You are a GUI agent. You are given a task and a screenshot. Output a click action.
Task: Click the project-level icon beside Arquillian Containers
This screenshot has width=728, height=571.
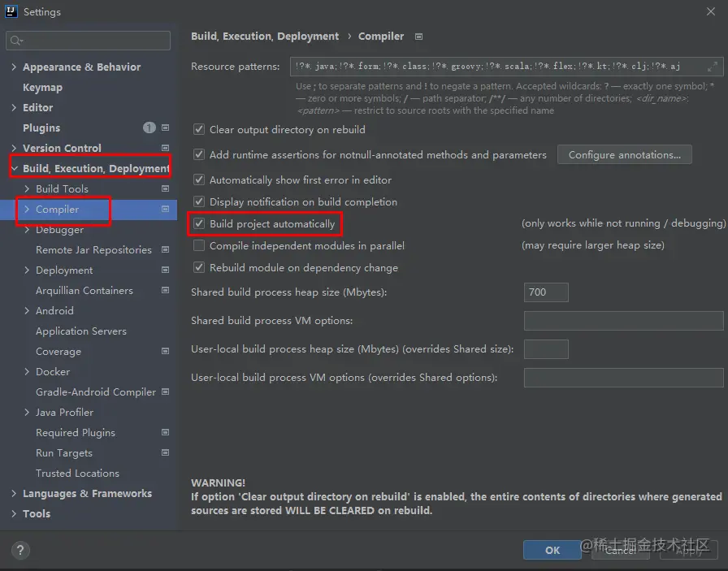[x=165, y=290]
